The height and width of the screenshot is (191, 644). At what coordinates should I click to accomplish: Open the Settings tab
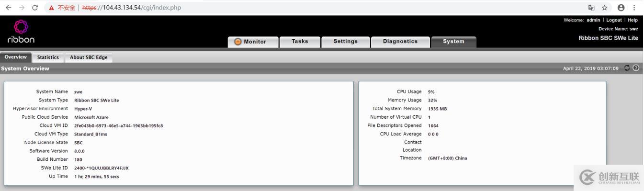(x=346, y=42)
